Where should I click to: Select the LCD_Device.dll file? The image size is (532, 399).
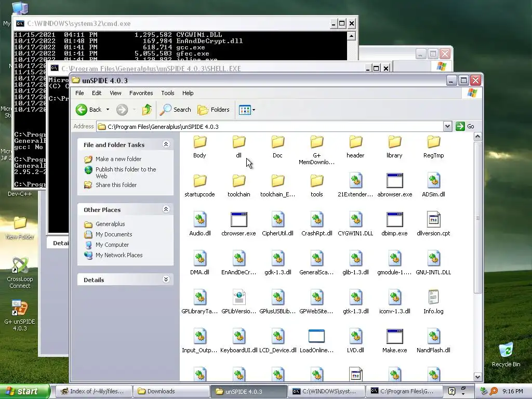[x=278, y=342]
